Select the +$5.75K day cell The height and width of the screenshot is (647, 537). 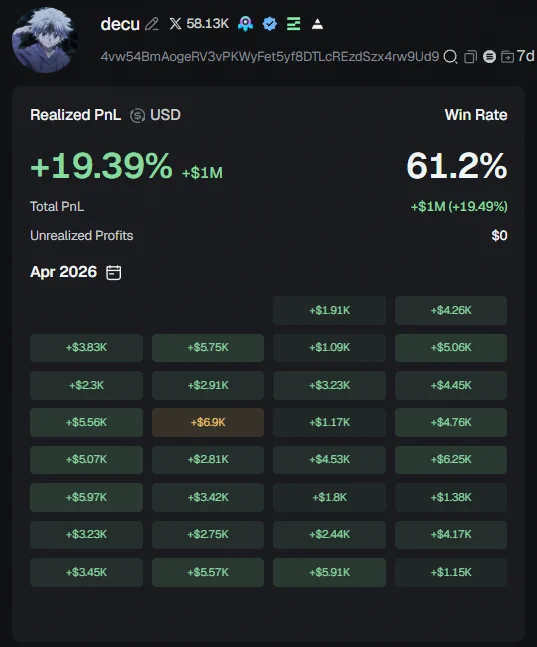point(208,347)
